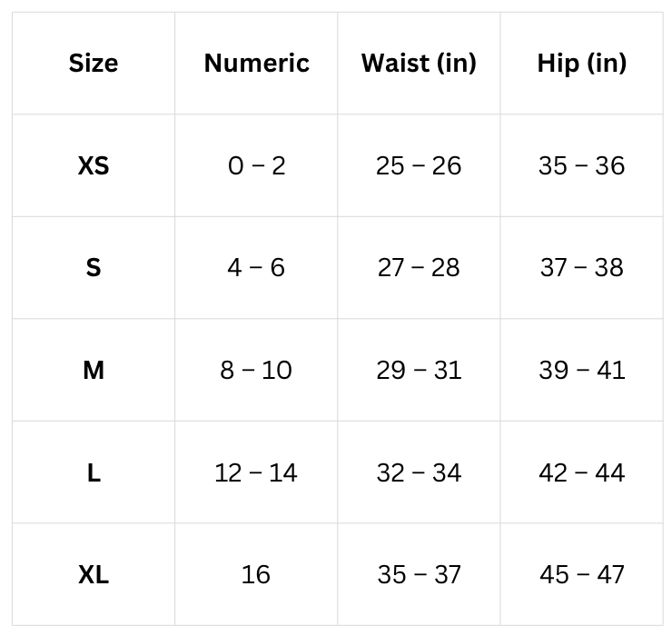Click waist value 27 – 28
The width and height of the screenshot is (672, 636).
pos(419,268)
